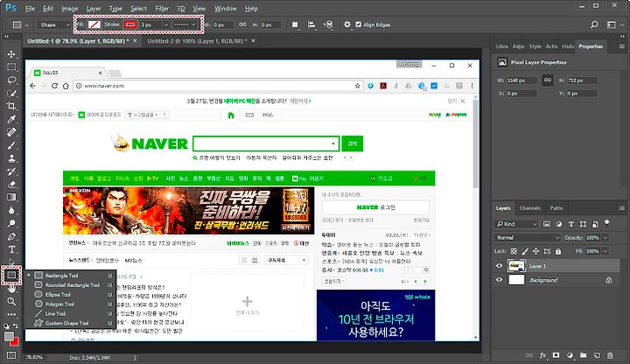
Task: Select the Rectangular Marquee tool
Action: tap(11, 67)
